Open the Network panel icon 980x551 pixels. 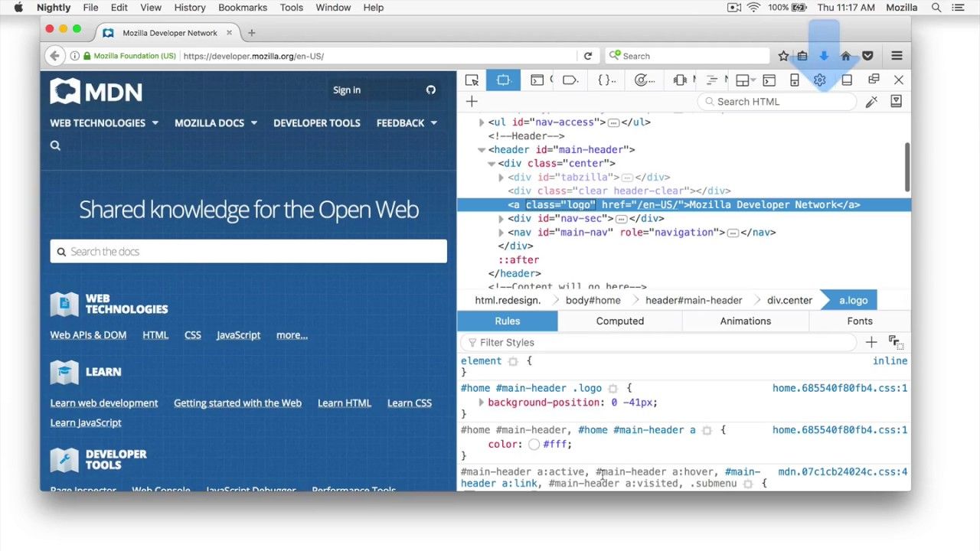point(712,80)
